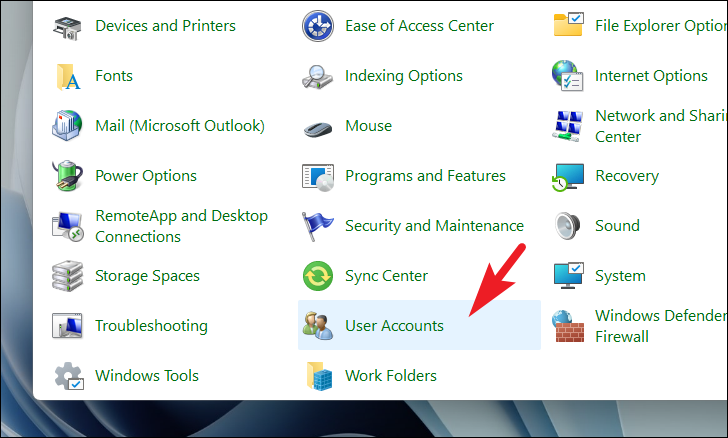The height and width of the screenshot is (438, 728).
Task: Go to Programs and Features link
Action: [x=425, y=176]
